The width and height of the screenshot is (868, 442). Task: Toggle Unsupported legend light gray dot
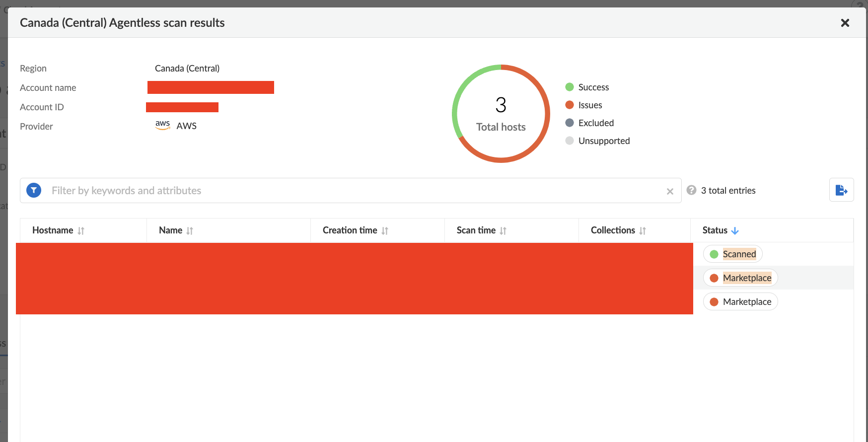click(570, 141)
